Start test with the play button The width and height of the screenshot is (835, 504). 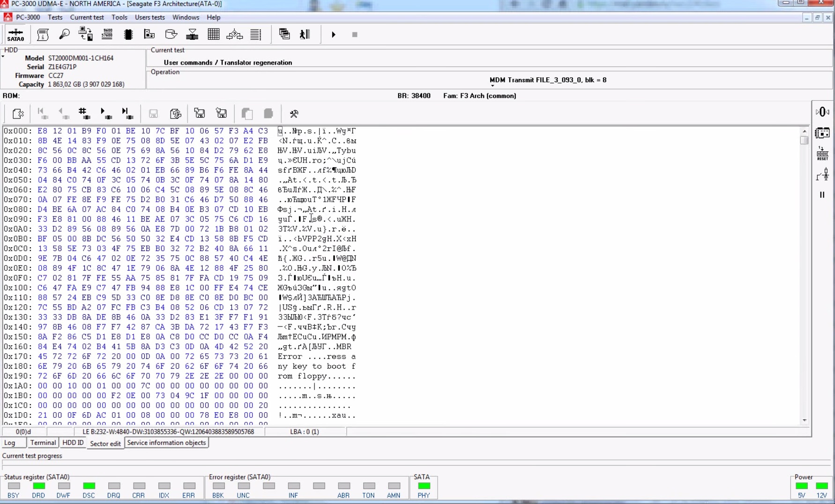(334, 35)
